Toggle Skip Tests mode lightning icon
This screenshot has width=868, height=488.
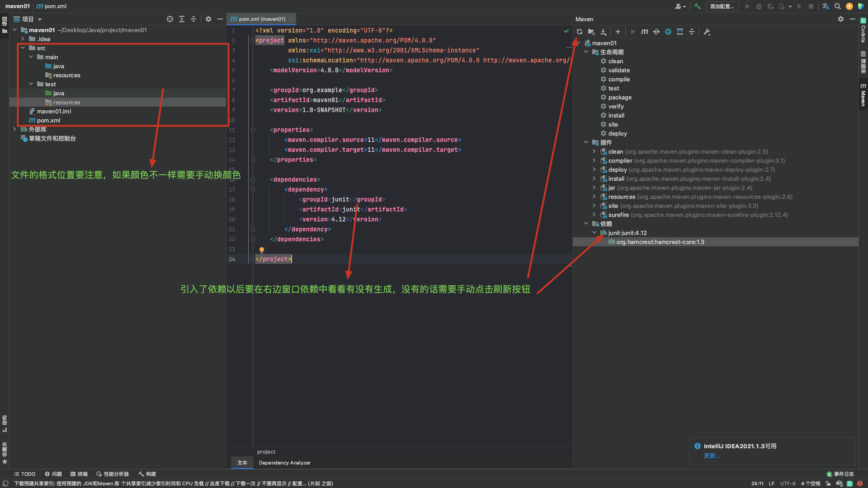668,32
